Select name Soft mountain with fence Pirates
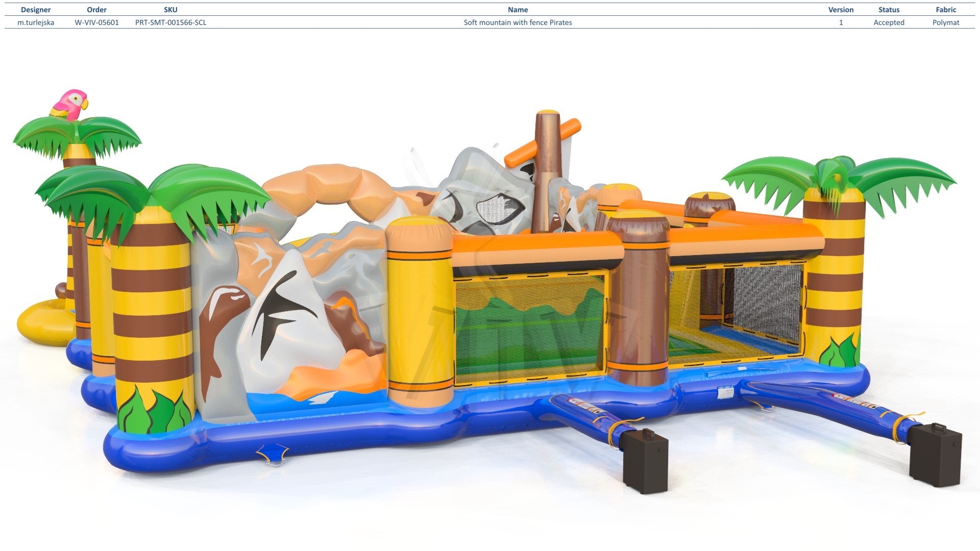 pyautogui.click(x=518, y=22)
